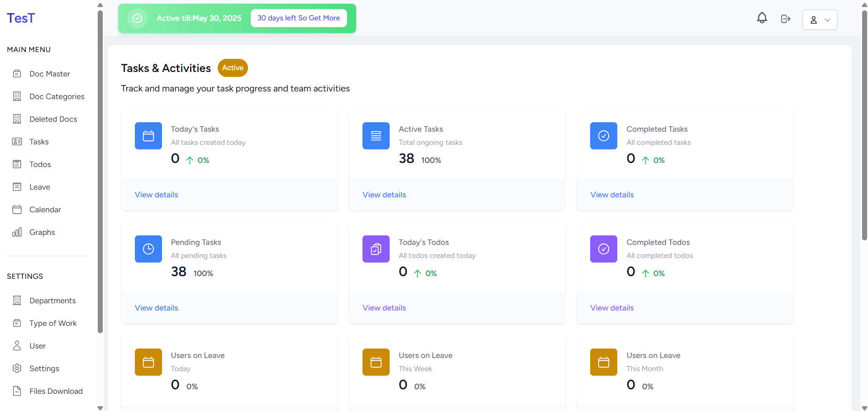The image size is (868, 411).
Task: Go to Doc Categories menu item
Action: coord(57,96)
